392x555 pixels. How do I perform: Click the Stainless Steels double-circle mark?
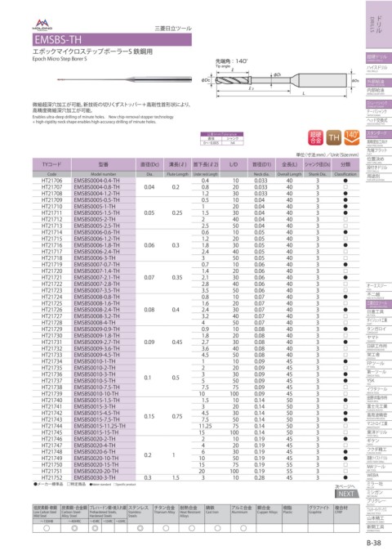point(140,528)
